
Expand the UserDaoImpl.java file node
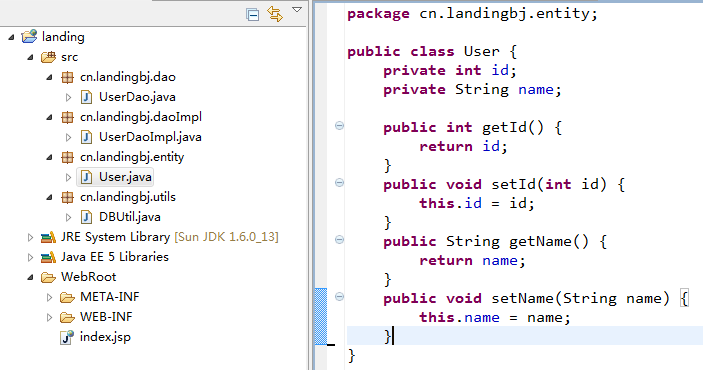tap(68, 137)
